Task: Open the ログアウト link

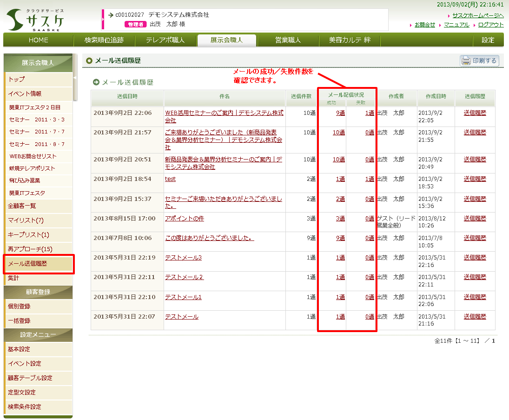Action: point(491,25)
